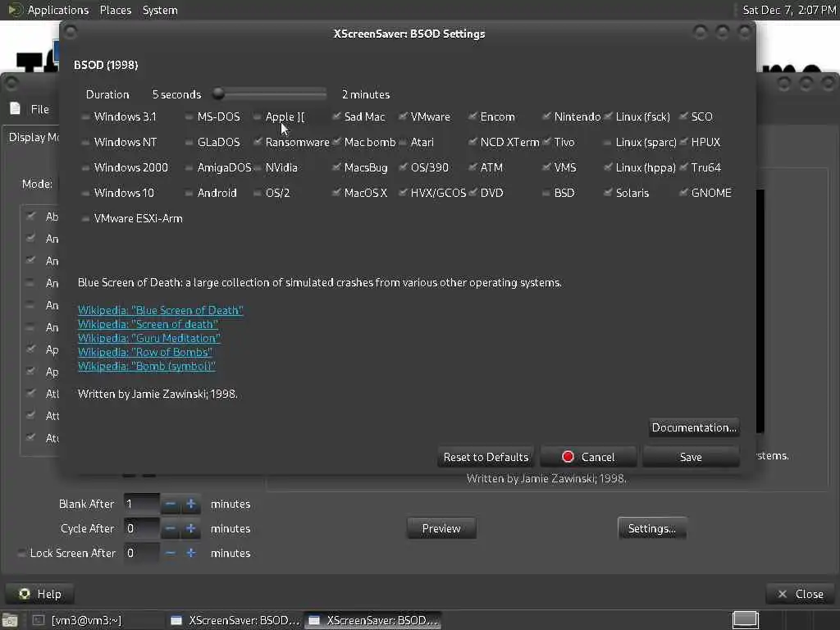Toggle HVX/GCOS checkbox
Screen dimensions: 840x630
coord(402,193)
